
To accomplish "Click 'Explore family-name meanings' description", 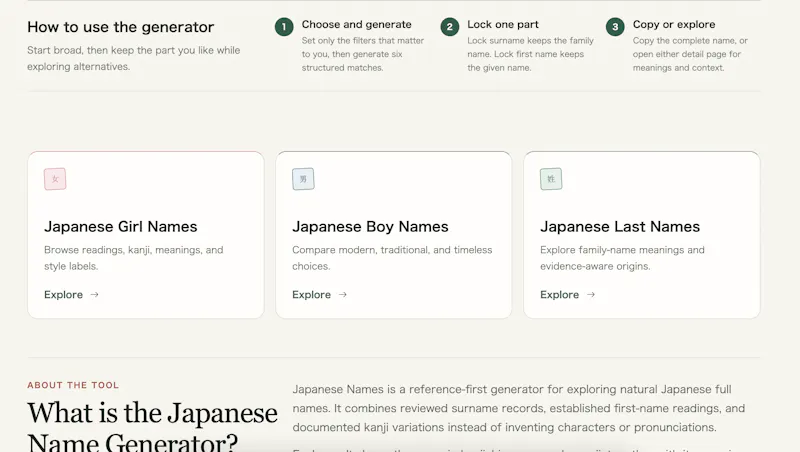I will [x=622, y=258].
